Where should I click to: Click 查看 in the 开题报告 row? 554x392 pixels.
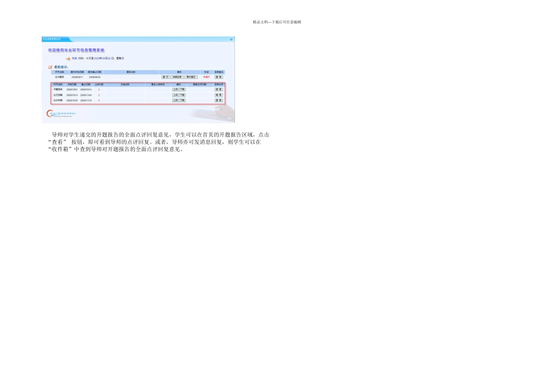tap(219, 89)
